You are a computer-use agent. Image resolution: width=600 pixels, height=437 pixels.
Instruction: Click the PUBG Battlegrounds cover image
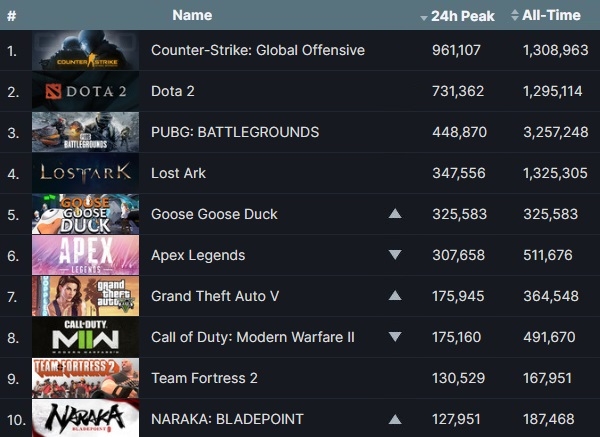85,132
